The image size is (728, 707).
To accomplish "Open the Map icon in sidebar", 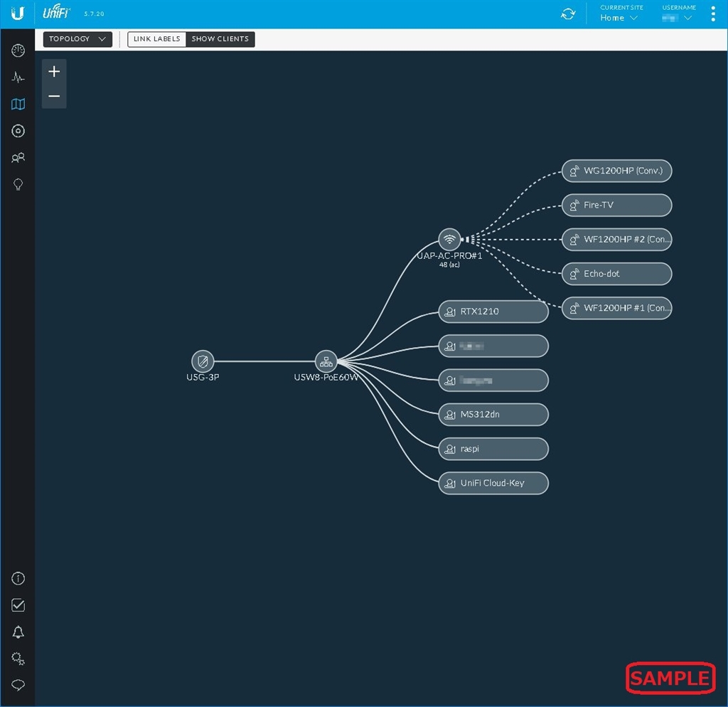I will pyautogui.click(x=18, y=104).
